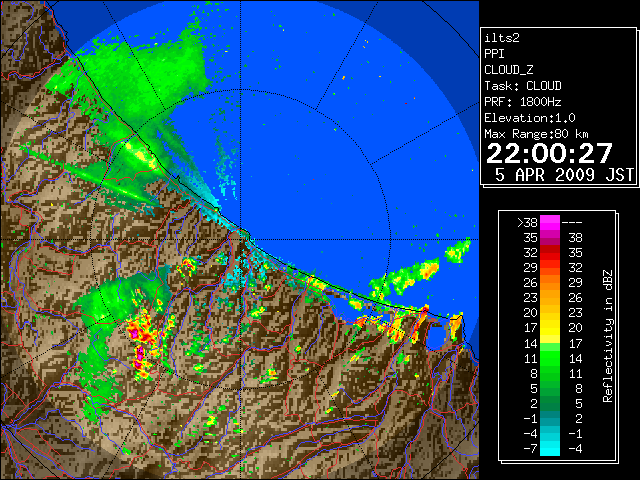The image size is (640, 480).
Task: Click the 'Task: CLOUD' line
Action: click(x=523, y=86)
